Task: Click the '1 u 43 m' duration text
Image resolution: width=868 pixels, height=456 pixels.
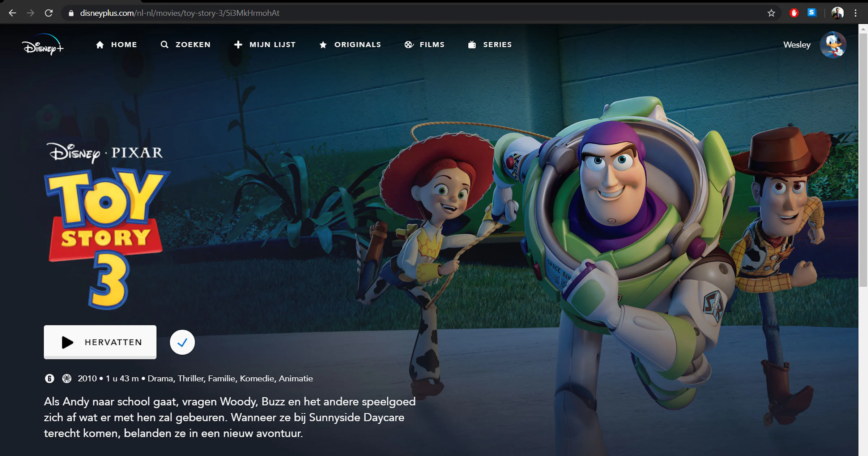Action: [x=122, y=379]
